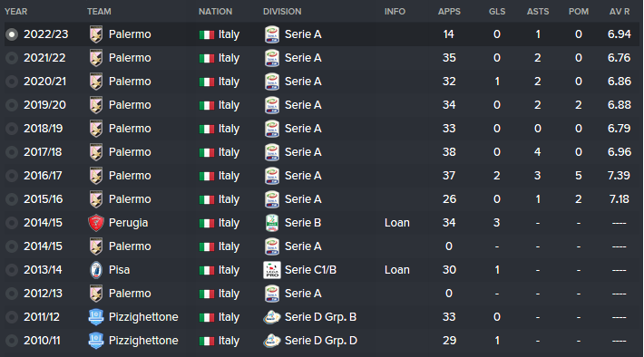The height and width of the screenshot is (357, 644).
Task: Open the Pisa team link
Action: (x=119, y=270)
